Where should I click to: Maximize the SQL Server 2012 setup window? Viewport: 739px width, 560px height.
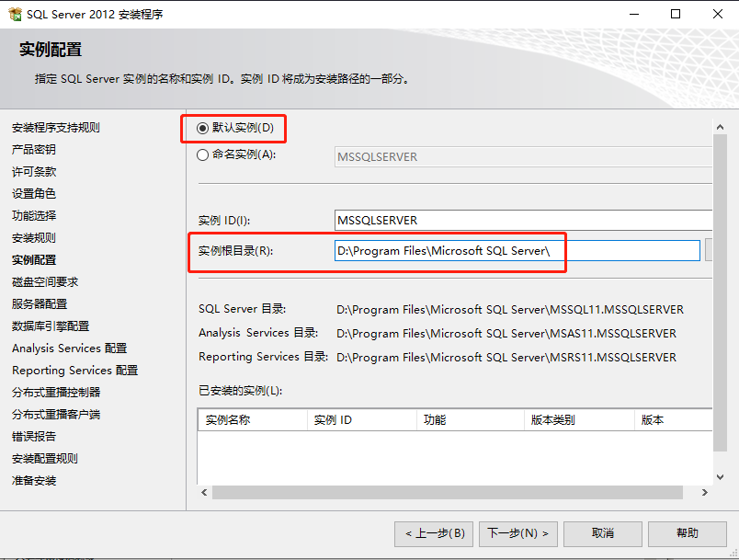[x=676, y=14]
